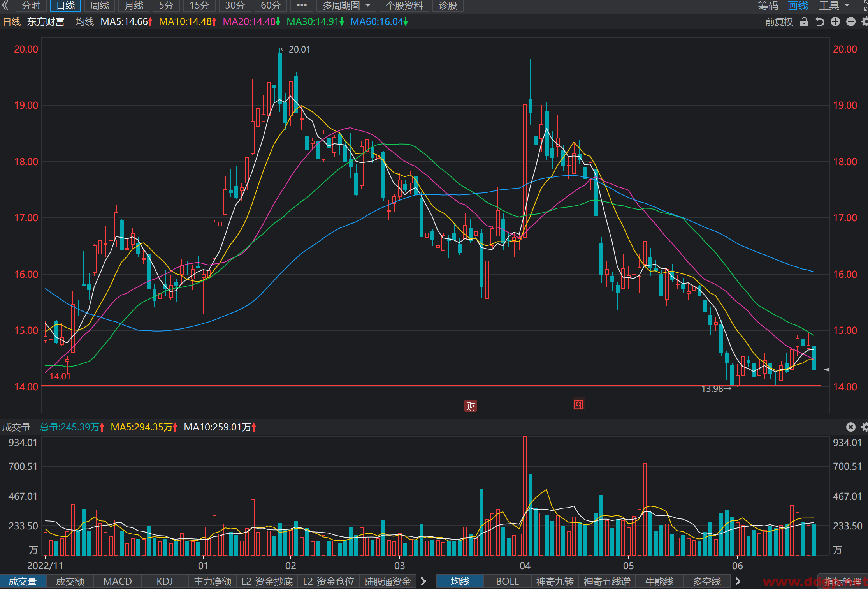Zoom in with the plus circle icon

[835, 22]
